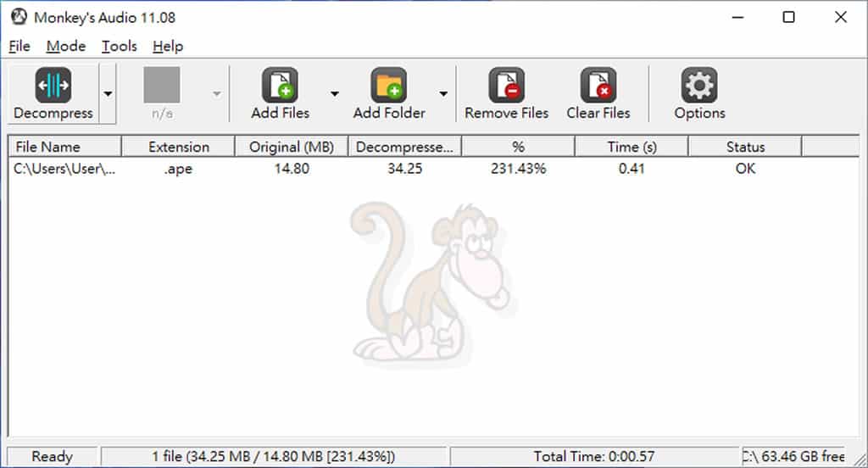Sort by the Time (s) column header

[632, 147]
